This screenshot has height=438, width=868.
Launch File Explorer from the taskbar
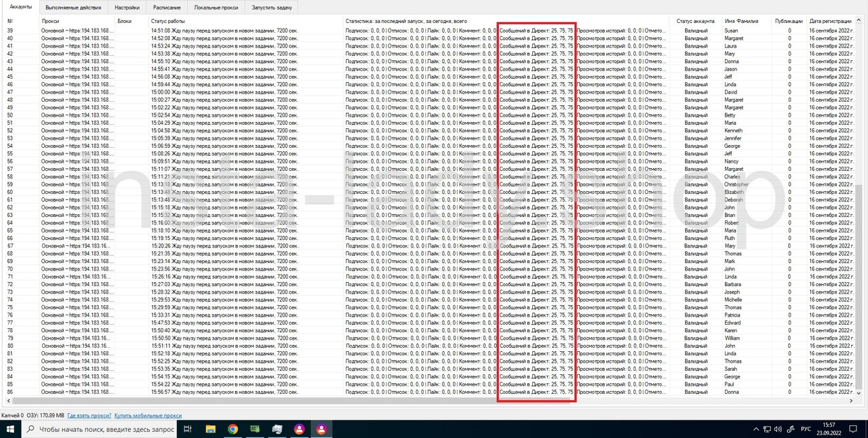pos(210,429)
